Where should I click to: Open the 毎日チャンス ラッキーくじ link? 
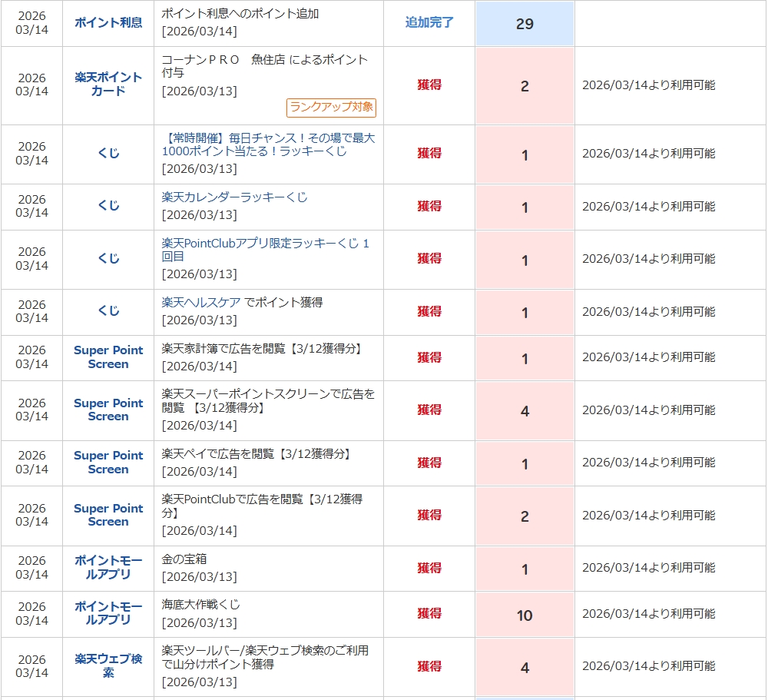tap(268, 145)
